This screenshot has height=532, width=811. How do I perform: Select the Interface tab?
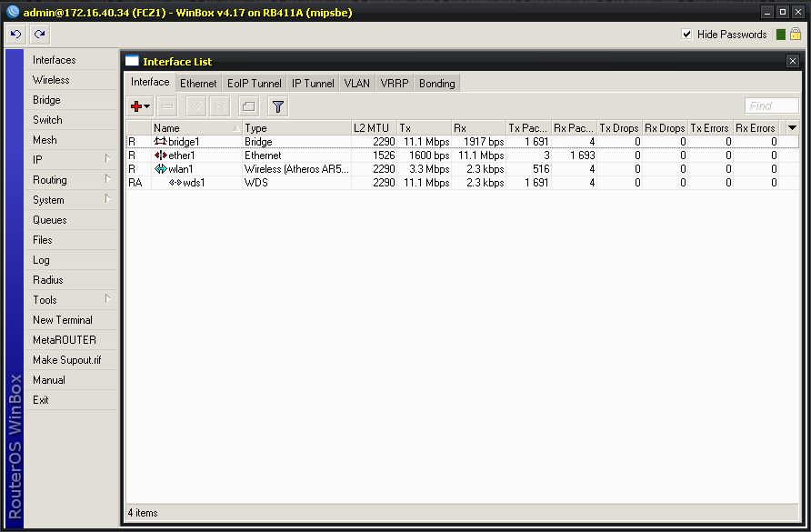pos(150,82)
